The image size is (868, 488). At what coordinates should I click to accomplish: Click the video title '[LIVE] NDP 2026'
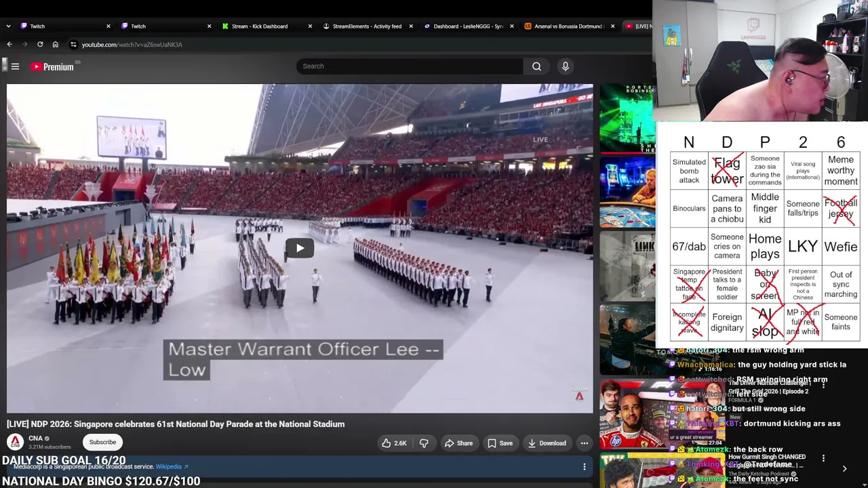pyautogui.click(x=176, y=424)
